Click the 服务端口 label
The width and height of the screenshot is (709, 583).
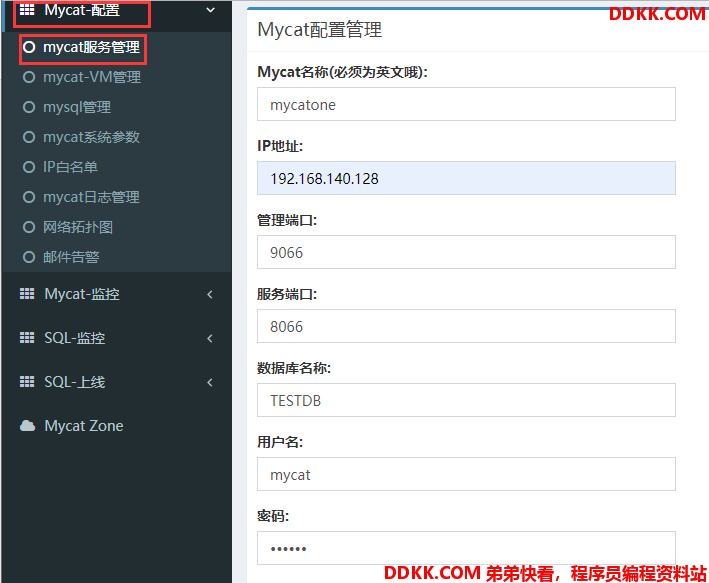coord(287,294)
